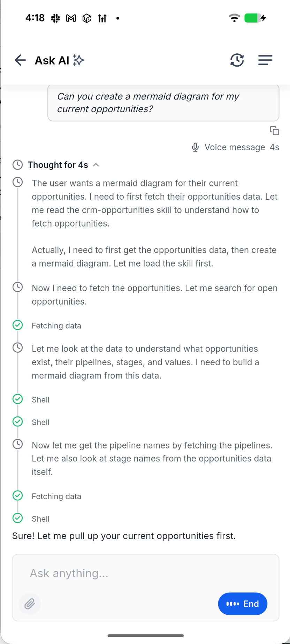Tap the attachment paperclip icon
The height and width of the screenshot is (644, 290).
click(30, 604)
